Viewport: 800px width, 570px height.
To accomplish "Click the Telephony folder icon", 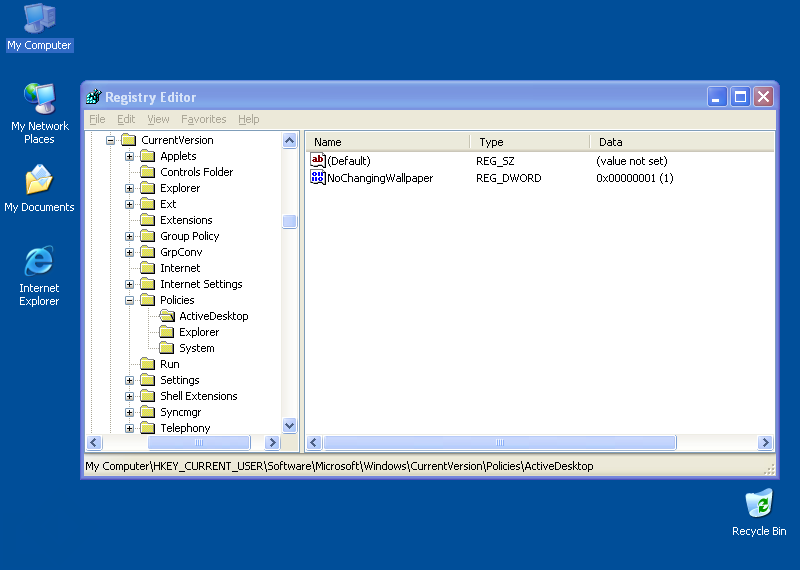I will (x=147, y=428).
